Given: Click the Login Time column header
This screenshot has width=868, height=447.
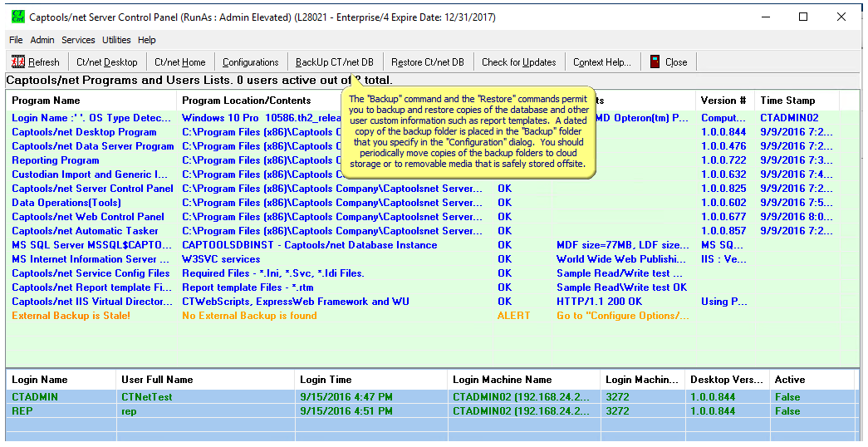Looking at the screenshot, I should click(x=326, y=380).
